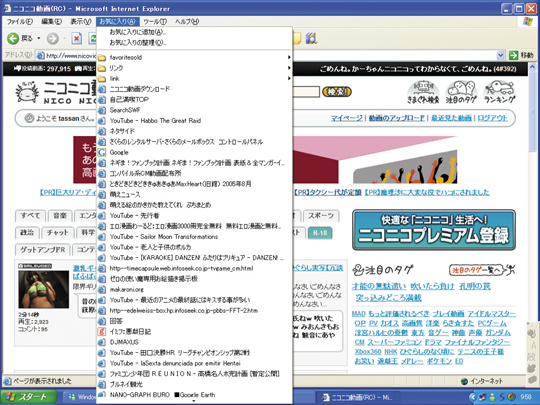Expand the リンク submenu arrow
This screenshot has height=405, width=540.
pyautogui.click(x=289, y=68)
